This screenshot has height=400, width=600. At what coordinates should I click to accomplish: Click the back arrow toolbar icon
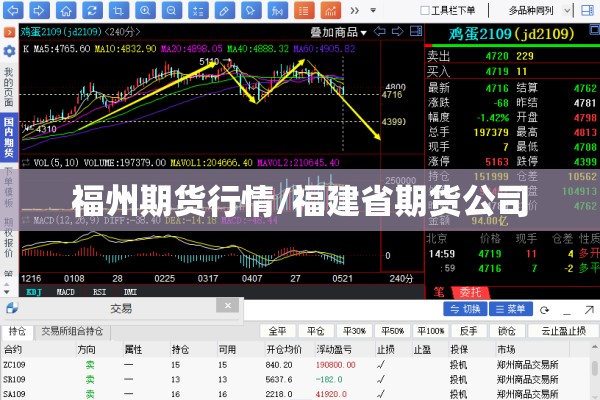tap(13, 10)
